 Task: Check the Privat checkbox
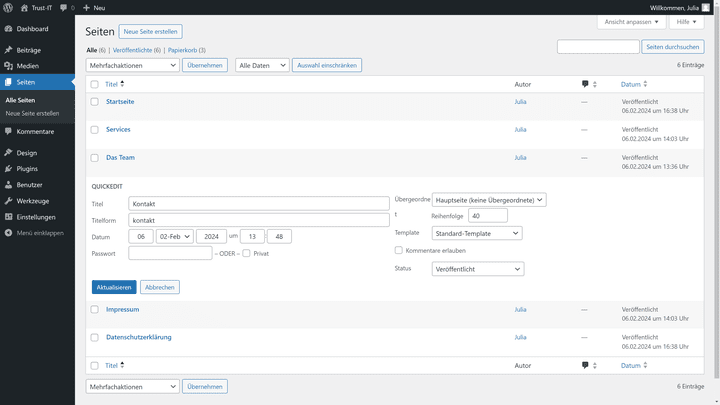tap(247, 253)
